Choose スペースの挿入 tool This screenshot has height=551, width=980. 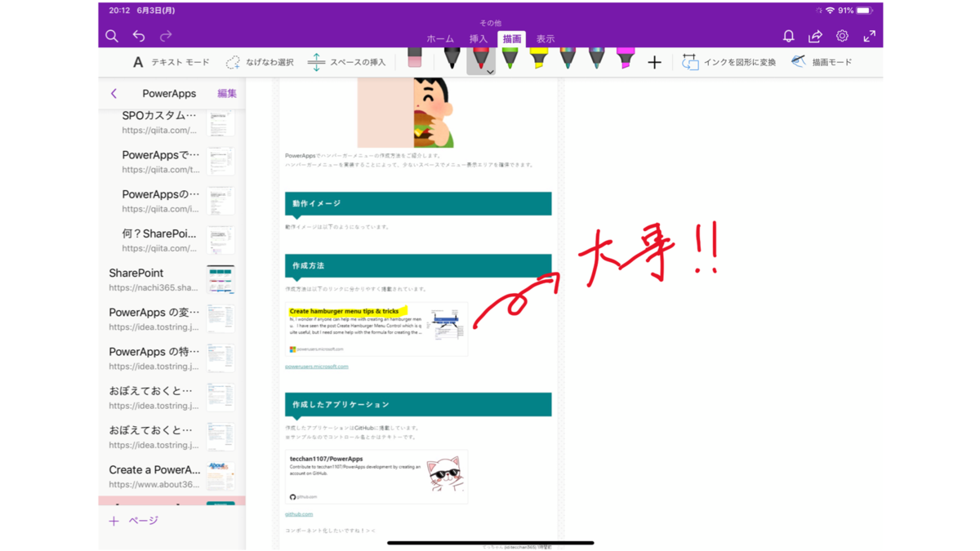(x=346, y=62)
